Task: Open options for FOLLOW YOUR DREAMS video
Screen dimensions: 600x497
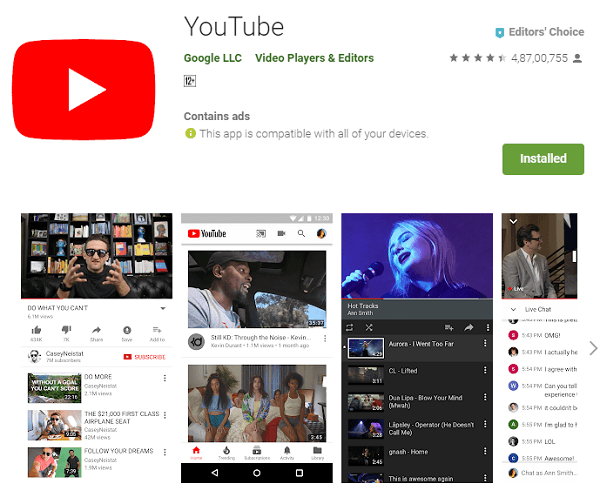Action: pos(165,452)
